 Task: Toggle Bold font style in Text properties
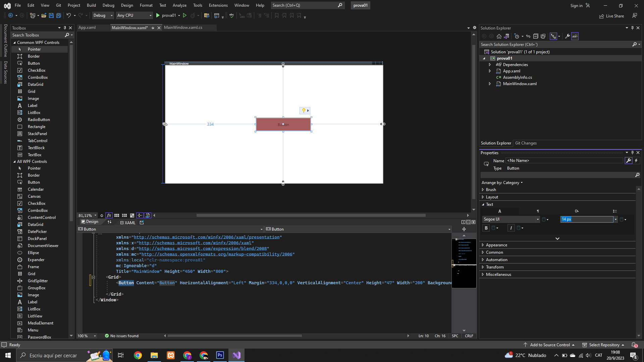click(486, 228)
